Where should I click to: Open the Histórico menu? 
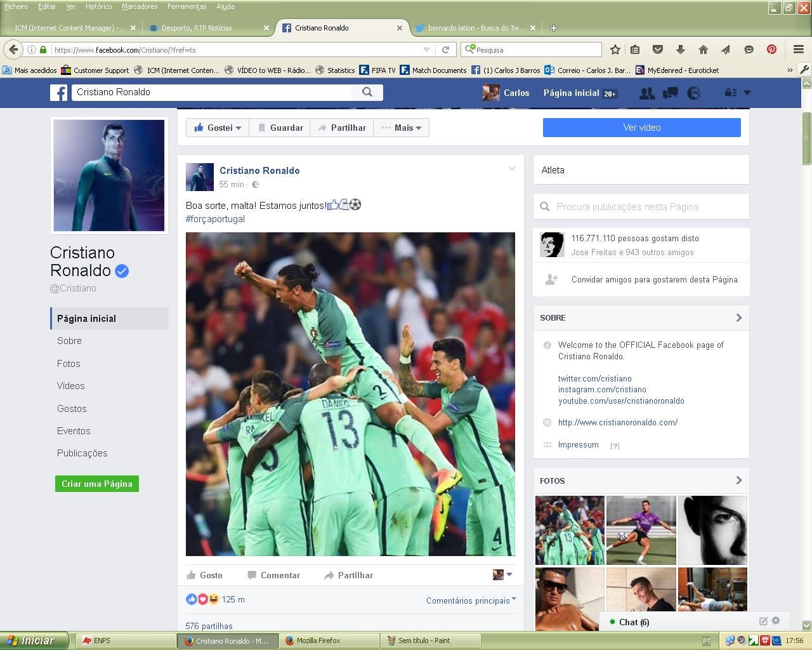(98, 6)
